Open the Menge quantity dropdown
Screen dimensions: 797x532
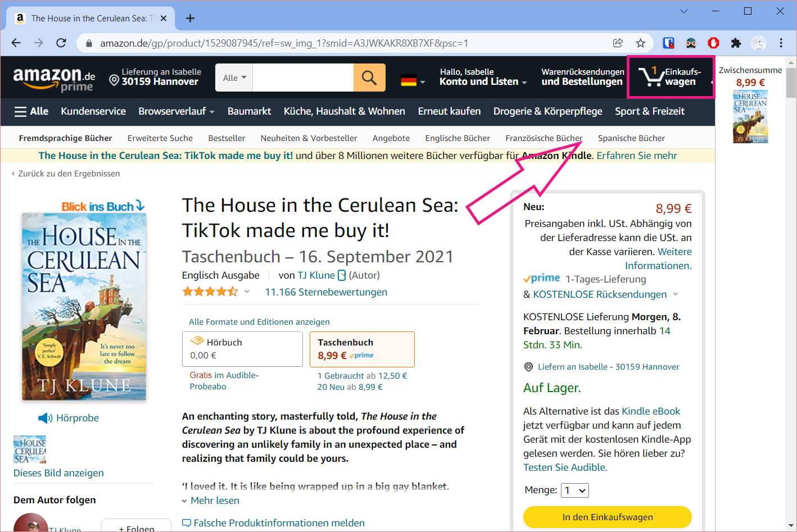pyautogui.click(x=576, y=490)
